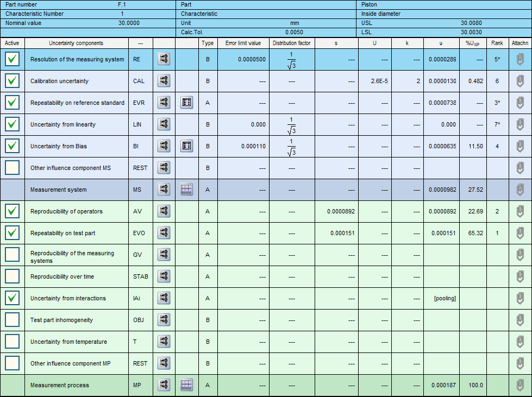Click gauge icon in Repeatability on reference standard row
The height and width of the screenshot is (397, 532).
click(x=164, y=103)
